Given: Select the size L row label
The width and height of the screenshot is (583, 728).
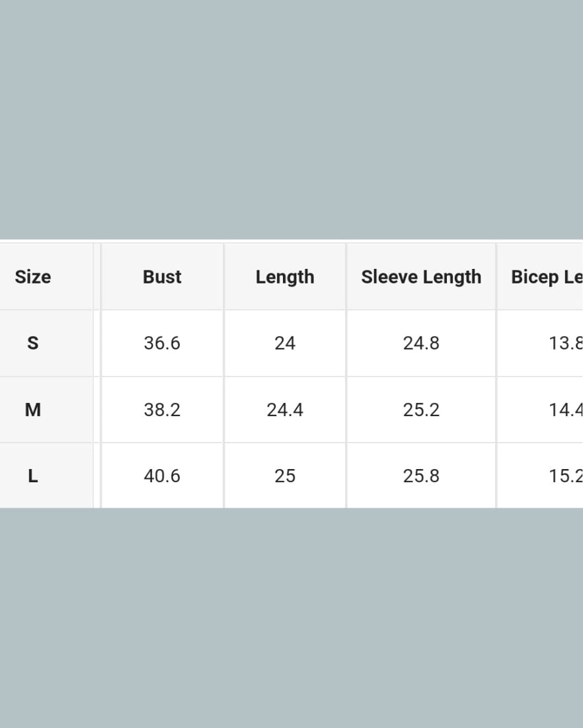Looking at the screenshot, I should [x=32, y=476].
